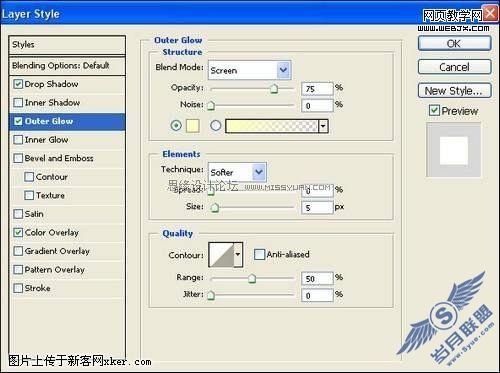Open the gradient picker dropdown arrow
This screenshot has width=500, height=373.
pos(323,126)
